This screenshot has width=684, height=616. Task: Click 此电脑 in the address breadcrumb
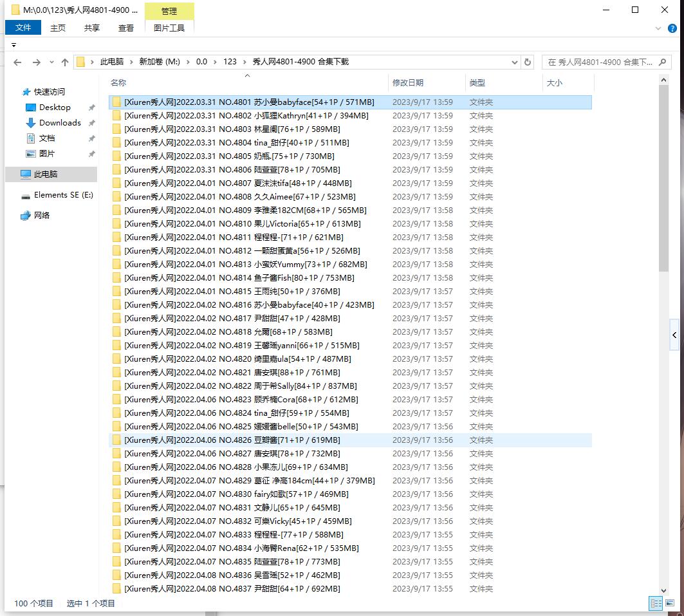112,62
